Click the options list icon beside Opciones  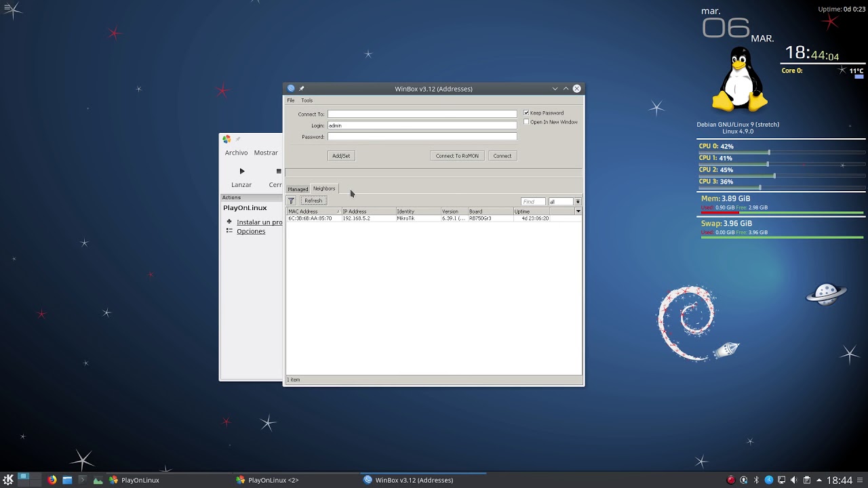pos(229,231)
